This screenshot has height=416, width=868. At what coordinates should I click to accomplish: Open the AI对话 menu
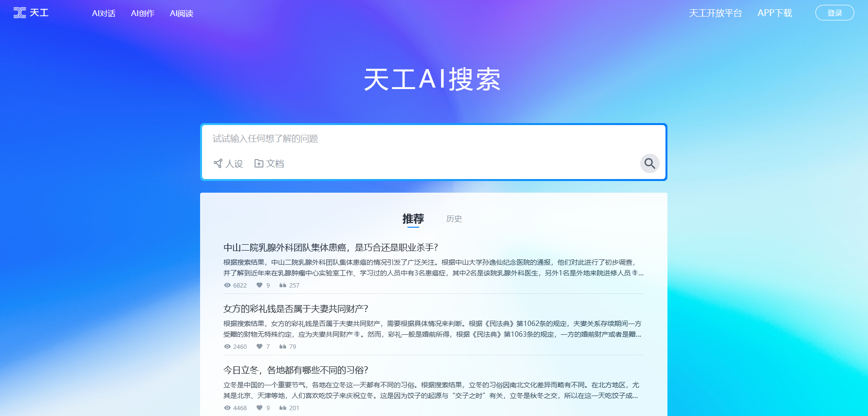(x=104, y=14)
